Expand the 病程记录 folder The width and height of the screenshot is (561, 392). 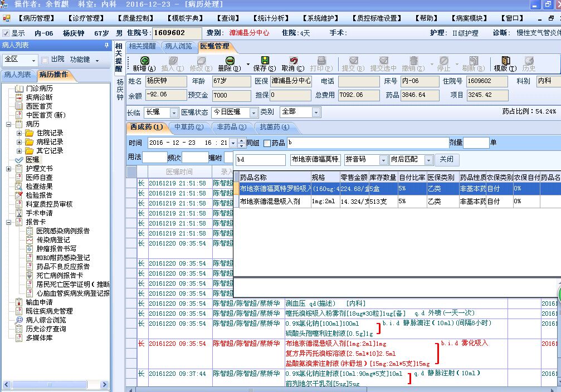(19, 143)
